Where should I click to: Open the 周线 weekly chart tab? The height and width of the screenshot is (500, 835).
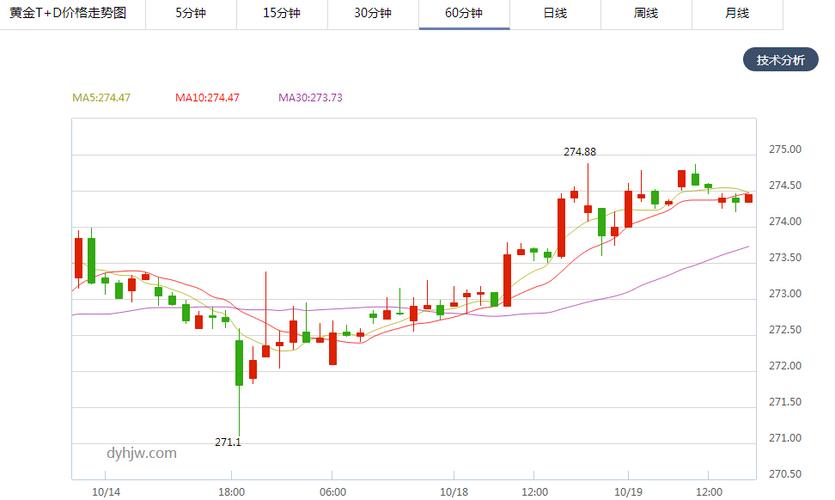(x=646, y=14)
